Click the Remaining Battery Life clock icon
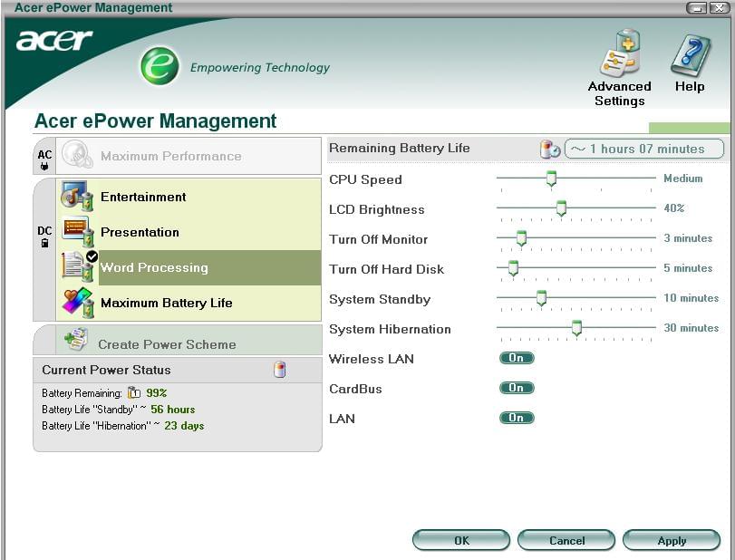Image resolution: width=735 pixels, height=560 pixels. point(550,149)
